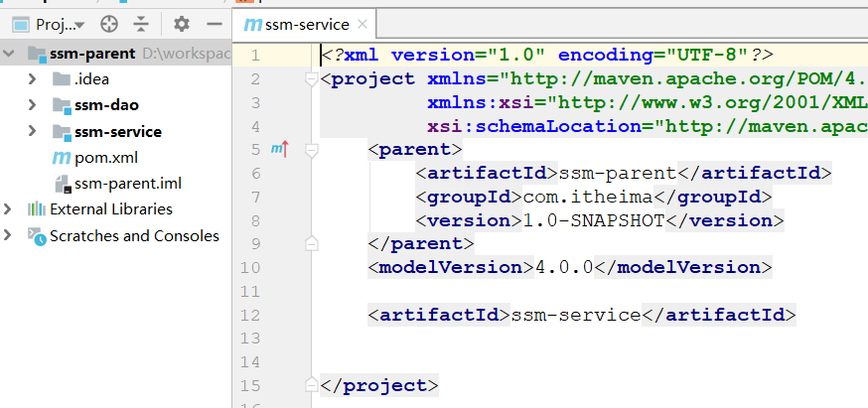Click the Collapse All icon in Project panel
The width and height of the screenshot is (868, 408).
click(x=142, y=23)
